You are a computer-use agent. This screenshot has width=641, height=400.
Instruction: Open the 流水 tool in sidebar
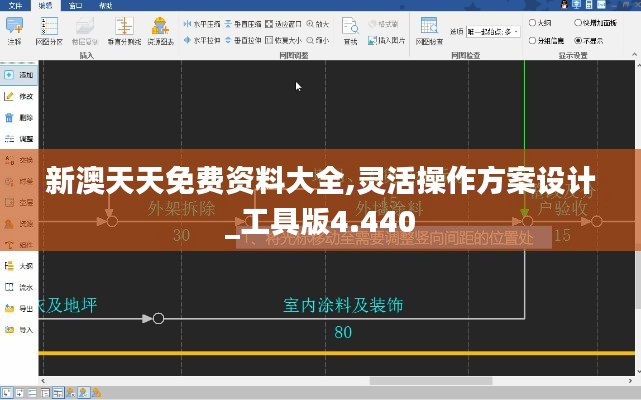pos(19,287)
